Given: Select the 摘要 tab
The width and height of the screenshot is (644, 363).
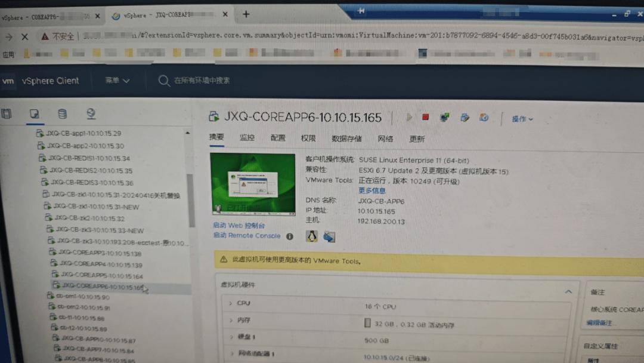Looking at the screenshot, I should point(216,137).
